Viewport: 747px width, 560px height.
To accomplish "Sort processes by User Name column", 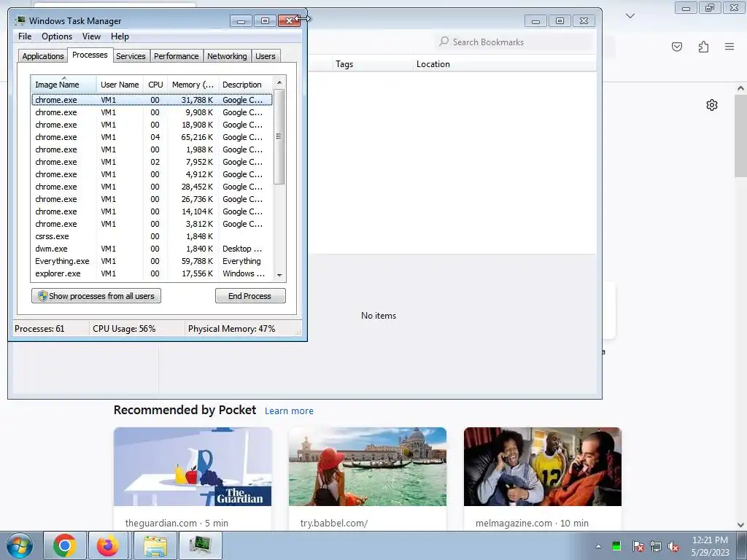I will pyautogui.click(x=120, y=85).
